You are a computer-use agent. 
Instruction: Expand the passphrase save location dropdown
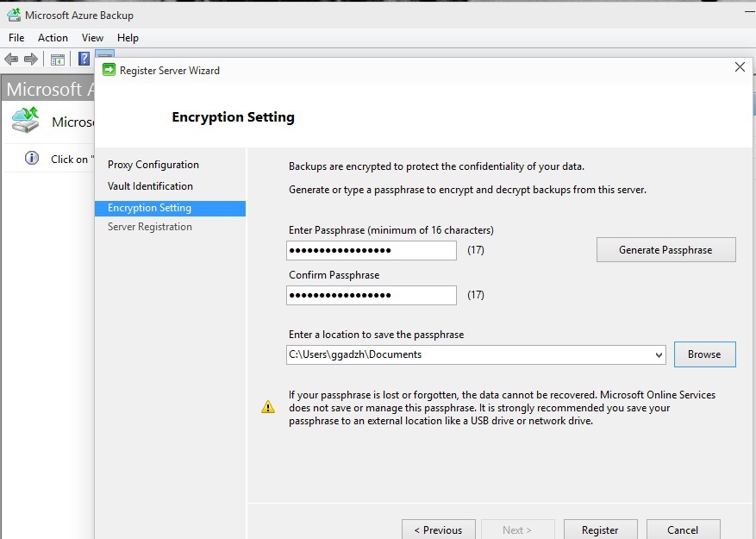click(x=659, y=354)
